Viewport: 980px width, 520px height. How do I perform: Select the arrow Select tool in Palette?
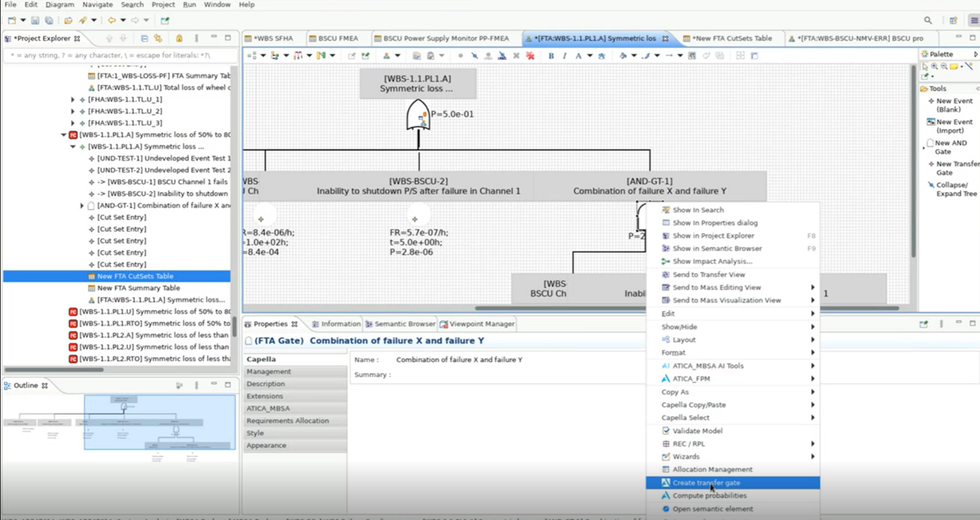click(x=925, y=67)
